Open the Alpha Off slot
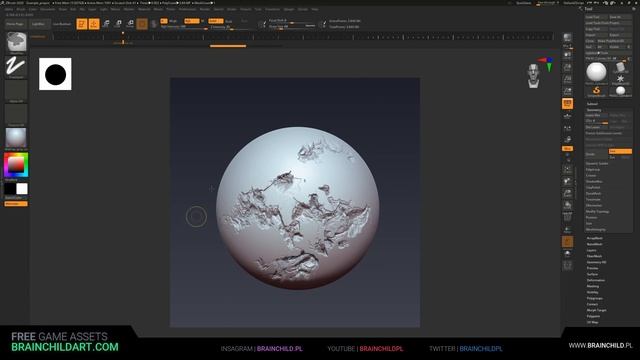This screenshot has width=640, height=360. (16, 91)
